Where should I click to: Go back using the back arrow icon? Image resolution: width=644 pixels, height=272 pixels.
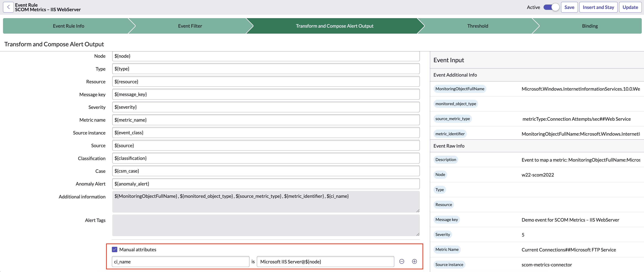[8, 7]
